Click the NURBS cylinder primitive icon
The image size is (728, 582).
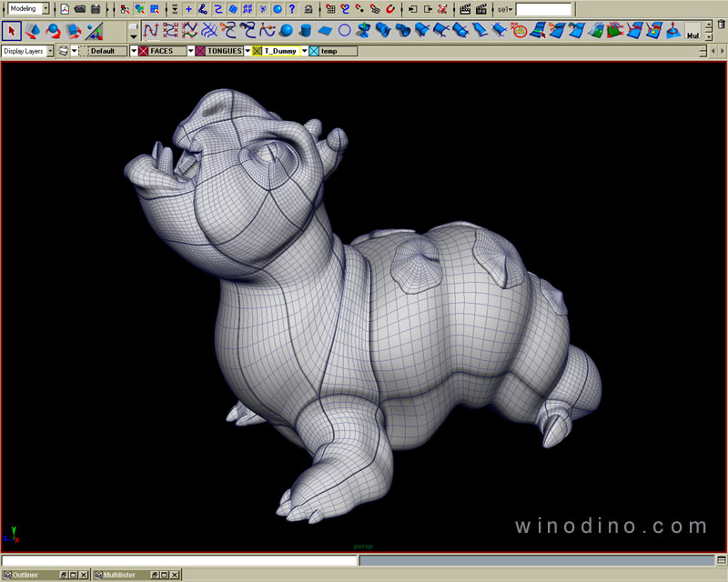306,32
